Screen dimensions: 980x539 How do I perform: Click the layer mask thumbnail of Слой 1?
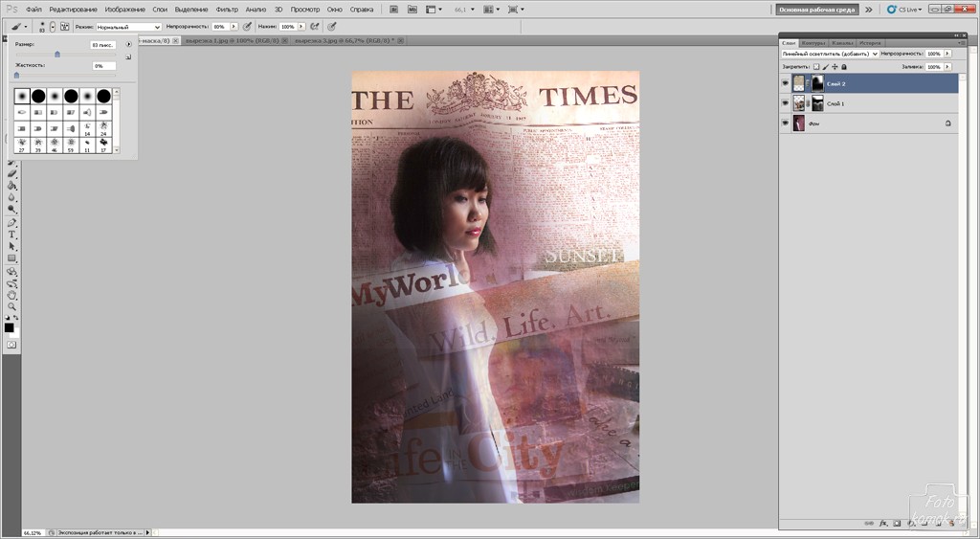point(816,103)
